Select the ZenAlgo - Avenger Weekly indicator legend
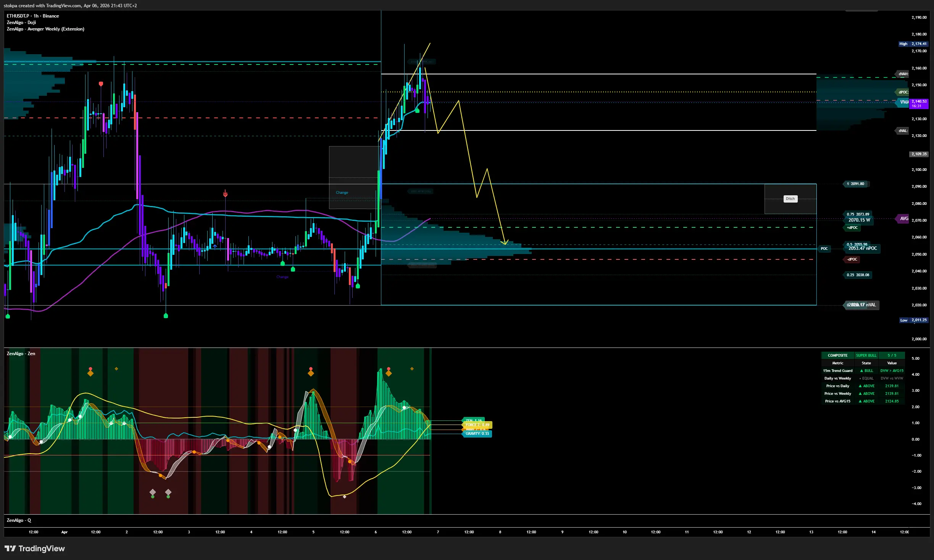The width and height of the screenshot is (934, 560). pos(45,29)
